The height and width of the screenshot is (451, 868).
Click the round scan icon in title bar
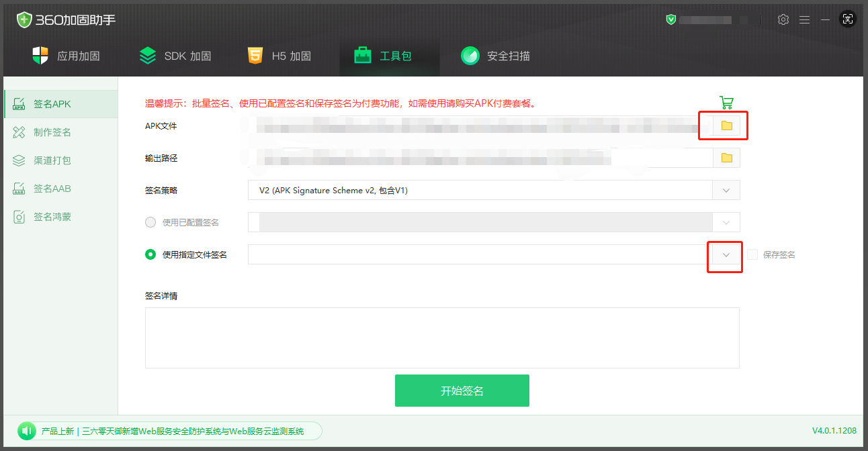tap(848, 19)
